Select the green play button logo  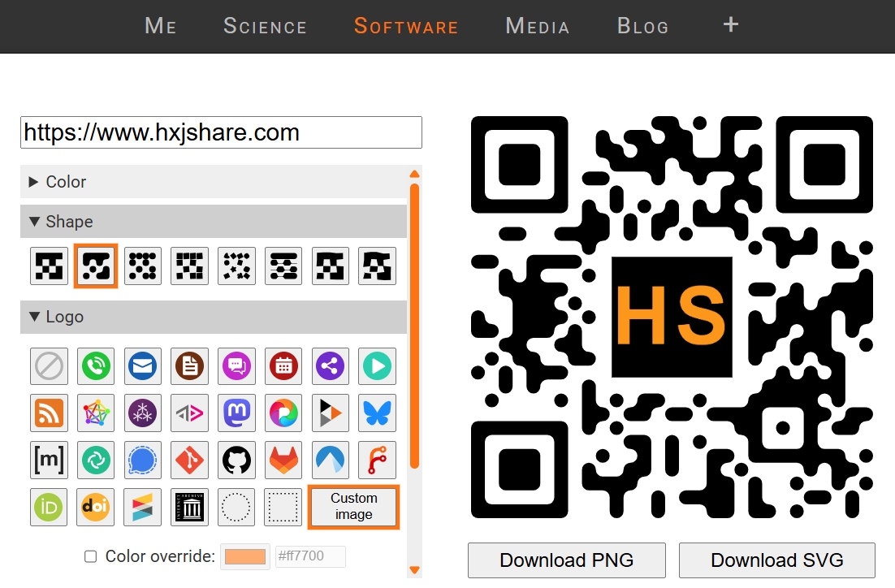click(378, 366)
